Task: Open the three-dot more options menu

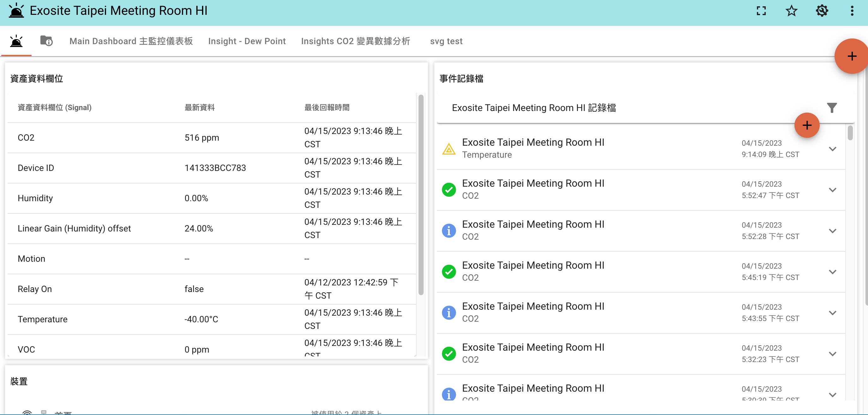Action: coord(852,11)
